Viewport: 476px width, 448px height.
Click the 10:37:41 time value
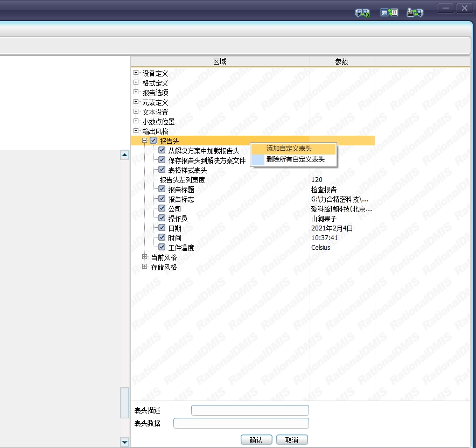[x=324, y=238]
